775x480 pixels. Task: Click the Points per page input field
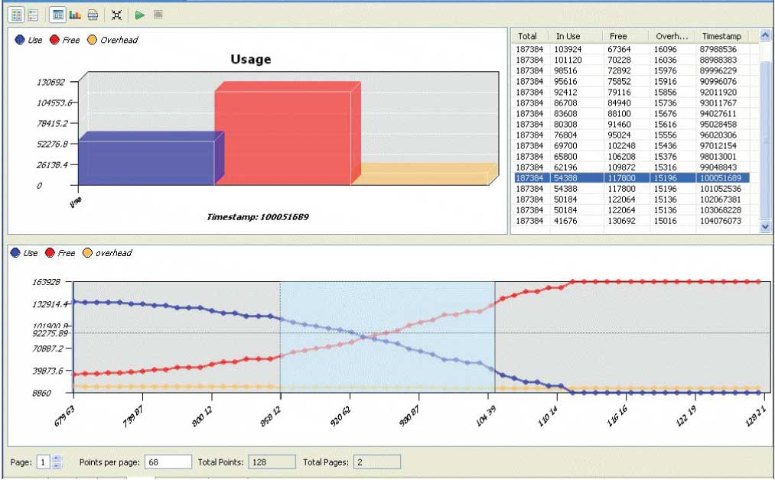168,461
